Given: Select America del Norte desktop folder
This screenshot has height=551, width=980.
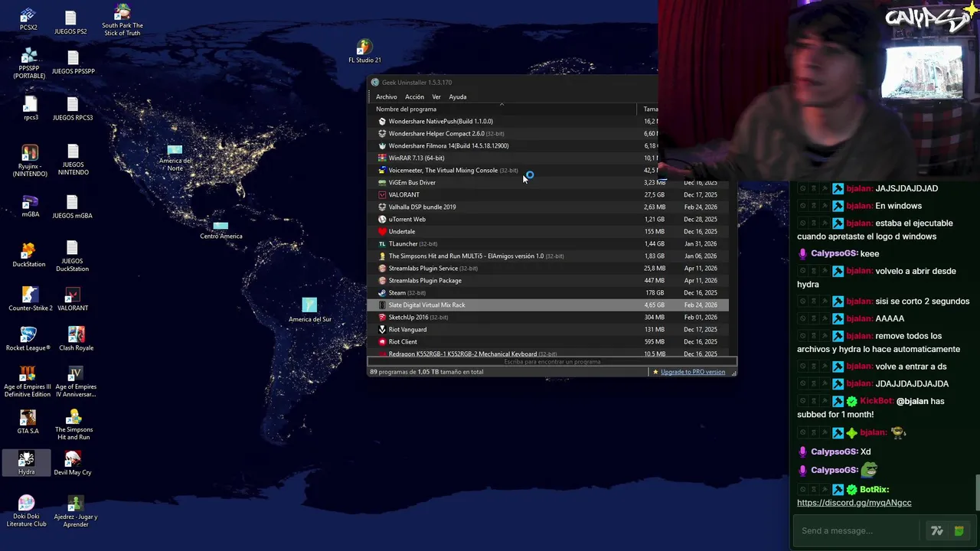Looking at the screenshot, I should [x=175, y=158].
